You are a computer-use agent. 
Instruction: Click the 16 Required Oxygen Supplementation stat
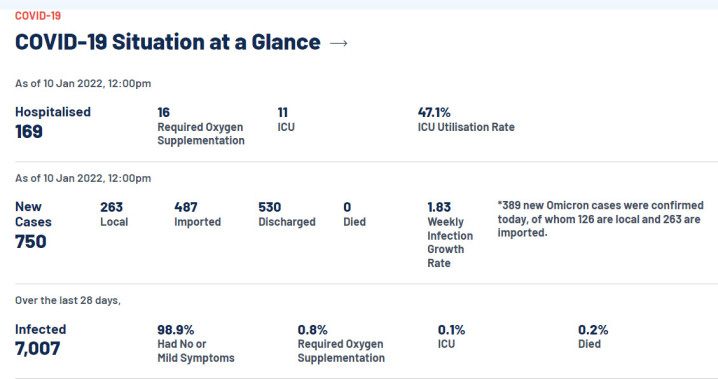pyautogui.click(x=201, y=126)
